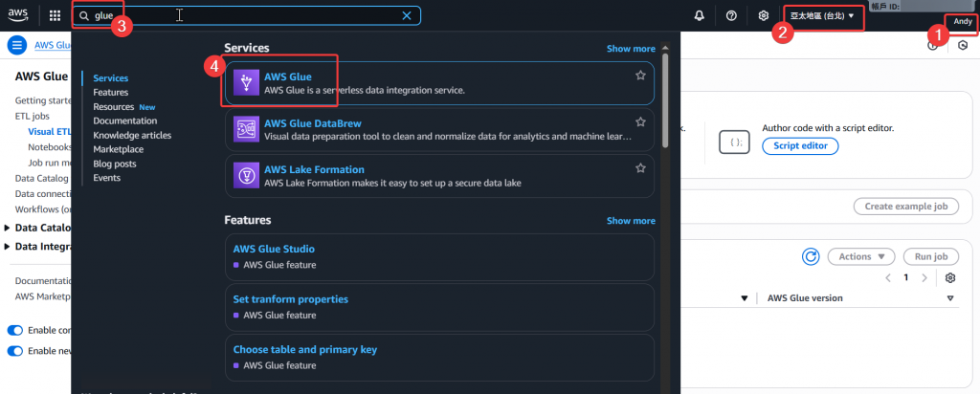
Task: Open the services grid menu icon
Action: (x=55, y=15)
